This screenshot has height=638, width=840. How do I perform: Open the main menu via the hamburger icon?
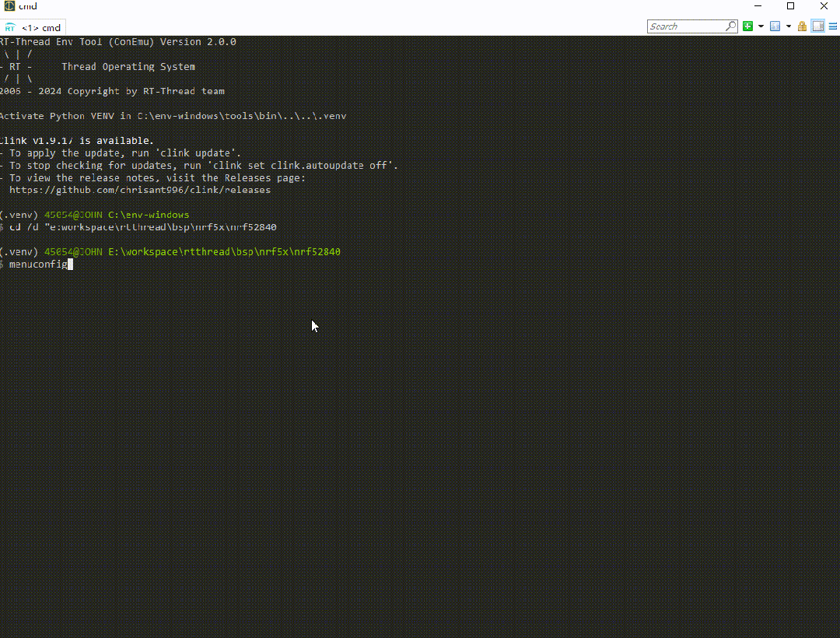pyautogui.click(x=832, y=26)
